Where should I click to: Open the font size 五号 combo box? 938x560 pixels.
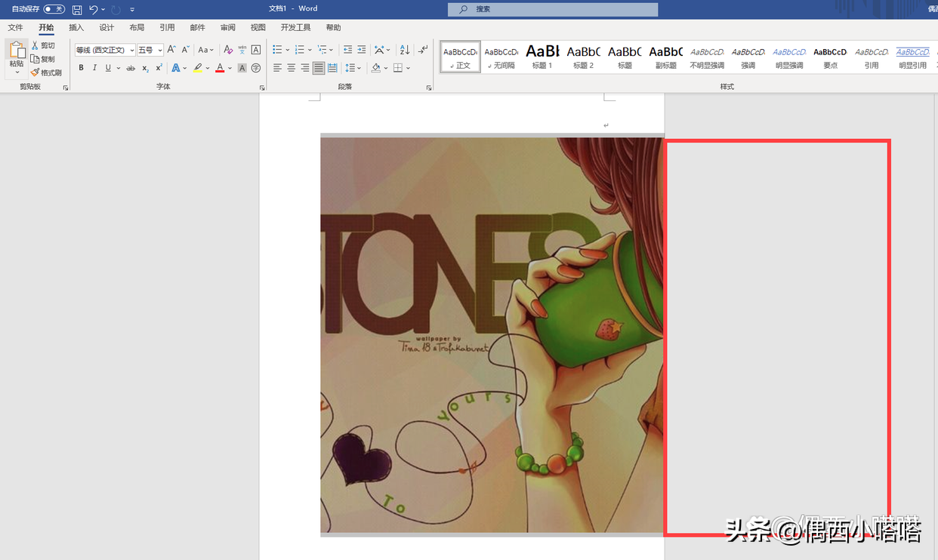[150, 50]
